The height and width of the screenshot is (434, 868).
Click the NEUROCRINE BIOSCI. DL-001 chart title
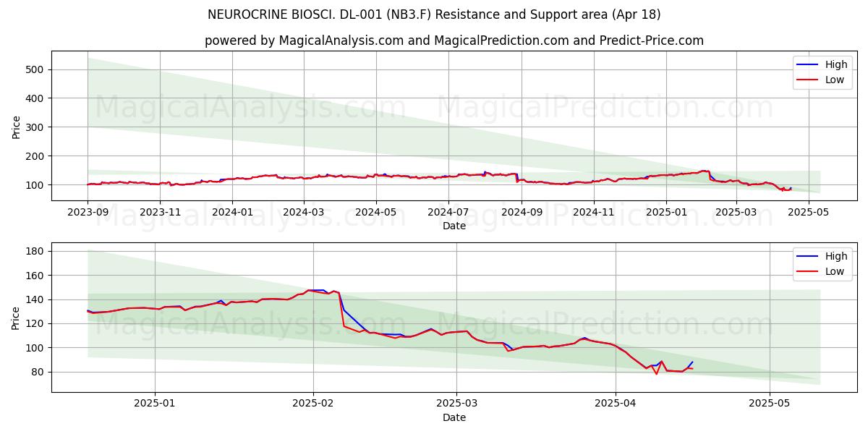tap(433, 14)
